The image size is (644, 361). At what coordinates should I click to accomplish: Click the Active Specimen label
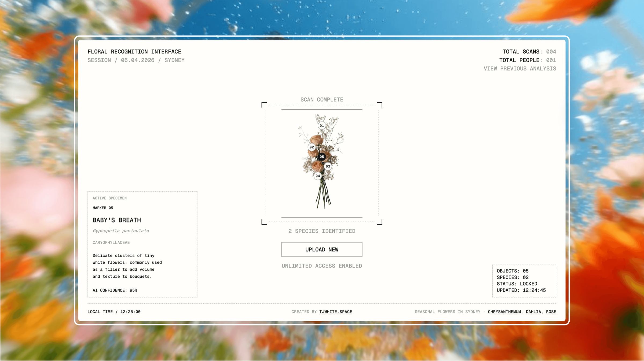109,198
